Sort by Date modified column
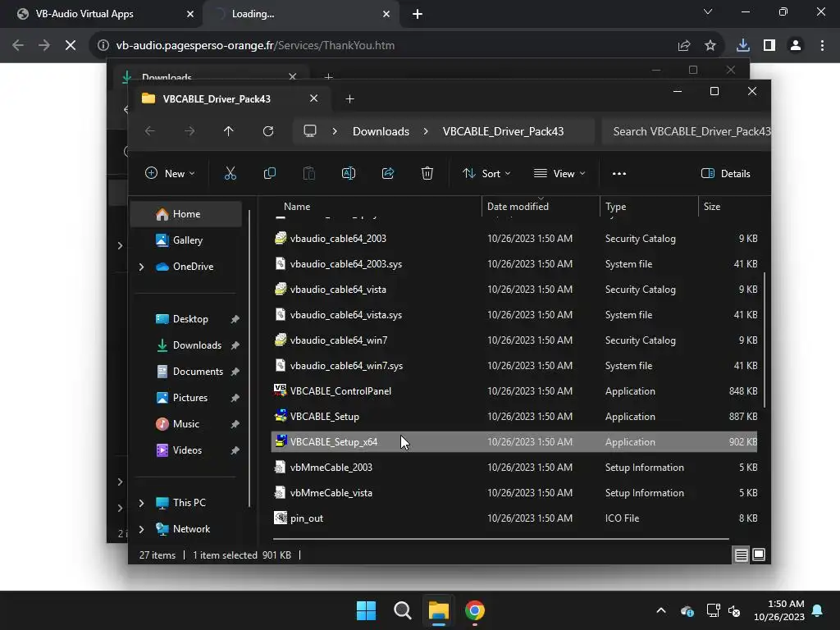The width and height of the screenshot is (840, 630). click(540, 206)
